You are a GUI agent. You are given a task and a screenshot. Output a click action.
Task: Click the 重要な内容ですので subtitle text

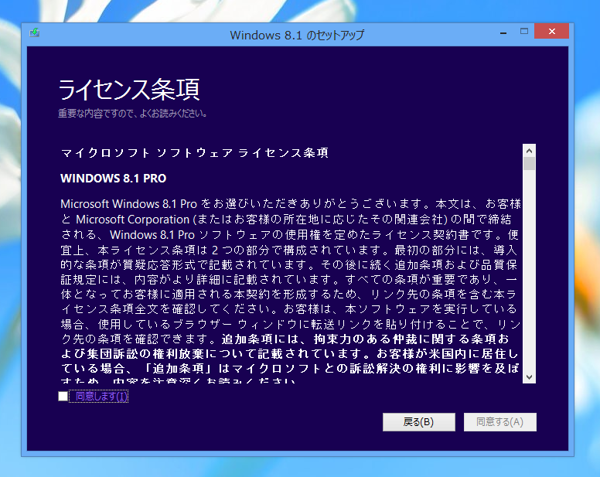tap(132, 114)
